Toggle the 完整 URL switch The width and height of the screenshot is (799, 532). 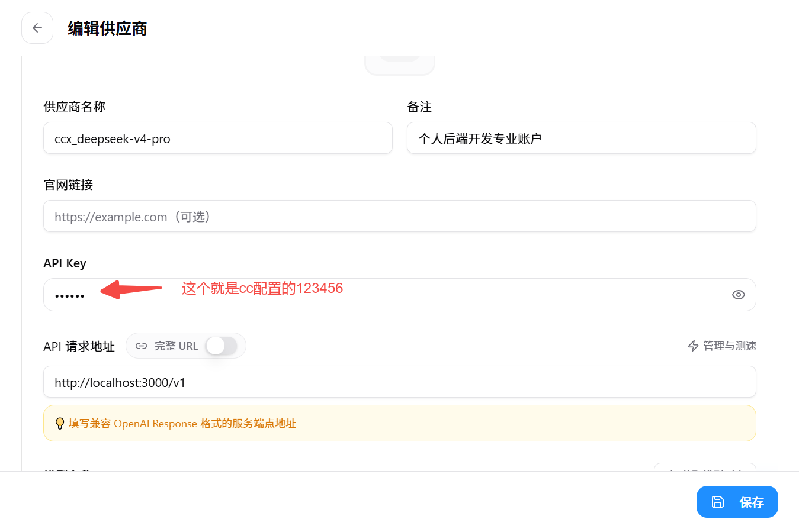click(222, 346)
